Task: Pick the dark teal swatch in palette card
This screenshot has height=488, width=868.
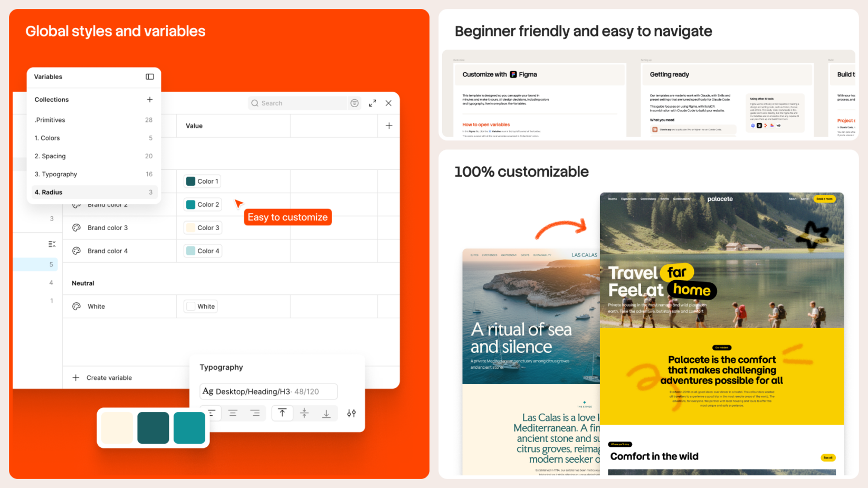Action: point(153,428)
